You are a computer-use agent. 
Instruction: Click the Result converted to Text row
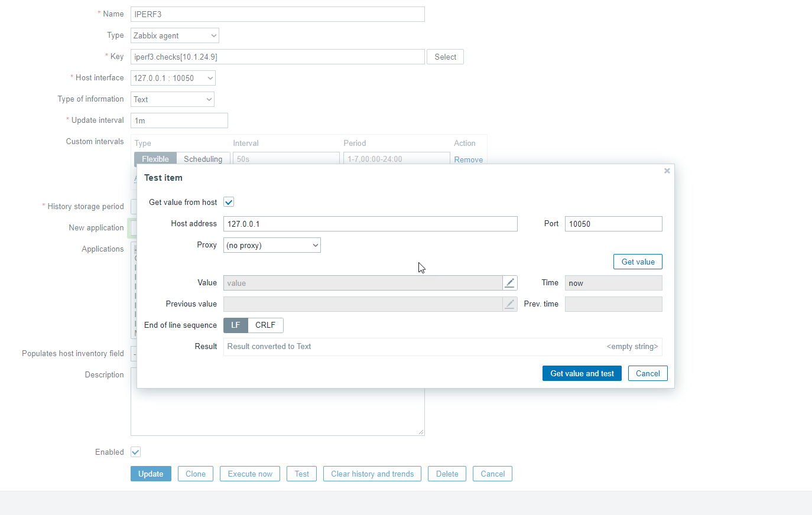[x=443, y=347]
